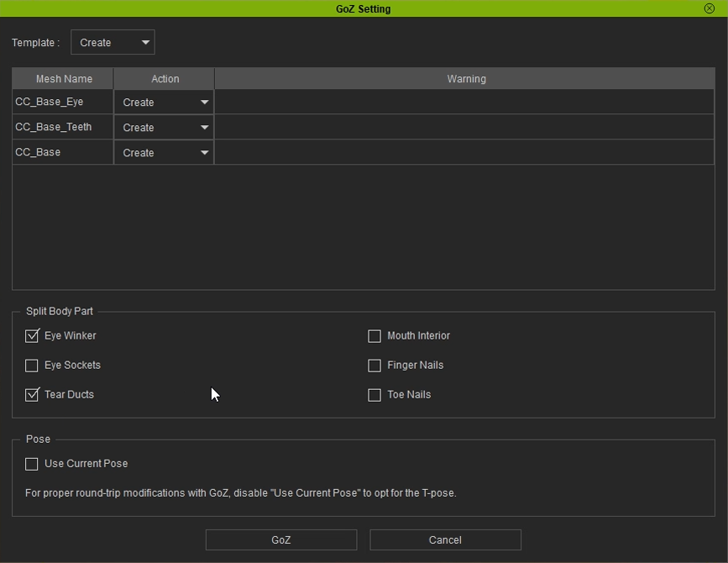Select the CC_Base mesh name cell
728x563 pixels.
pos(62,153)
